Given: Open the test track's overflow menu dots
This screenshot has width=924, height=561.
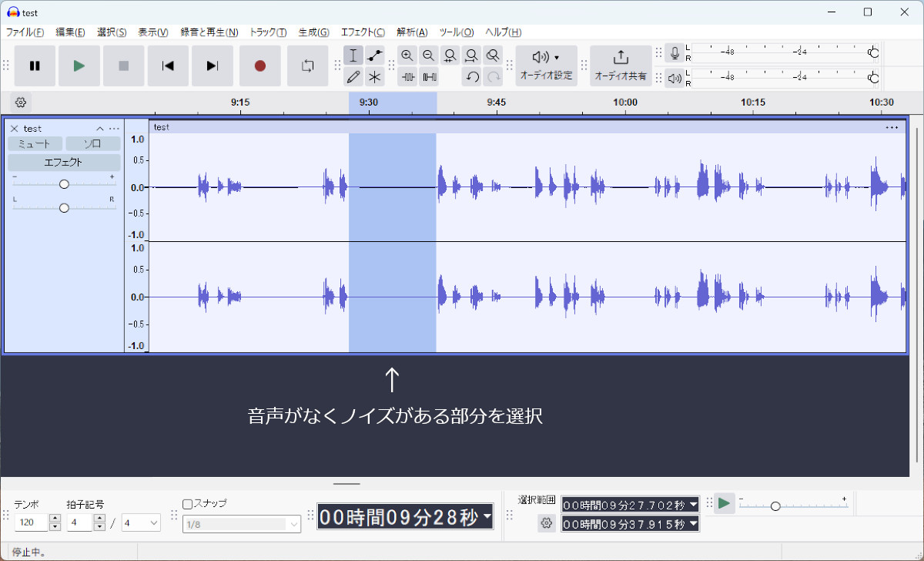Looking at the screenshot, I should (113, 128).
